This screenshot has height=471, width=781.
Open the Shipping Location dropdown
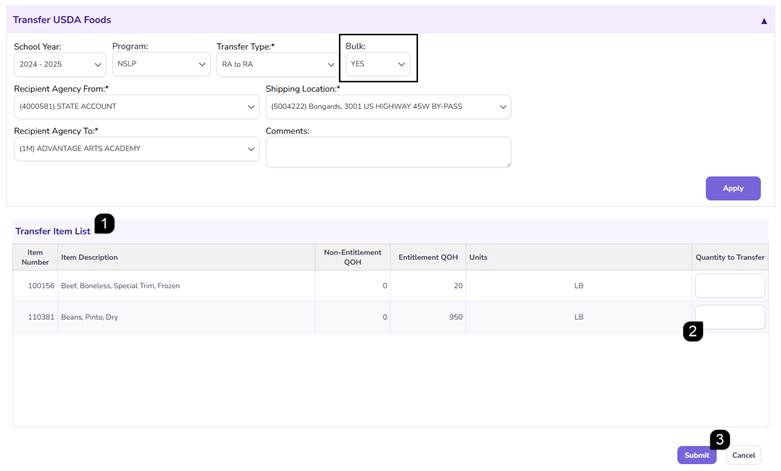pos(389,107)
